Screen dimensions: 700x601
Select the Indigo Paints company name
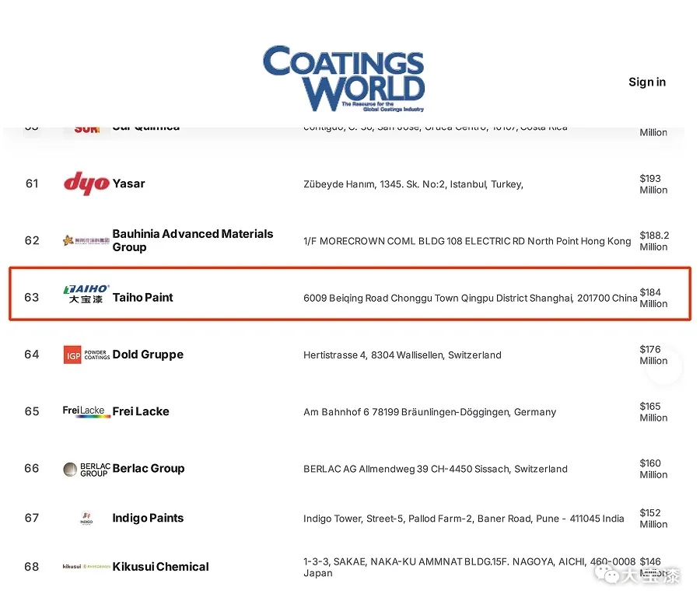(x=148, y=519)
